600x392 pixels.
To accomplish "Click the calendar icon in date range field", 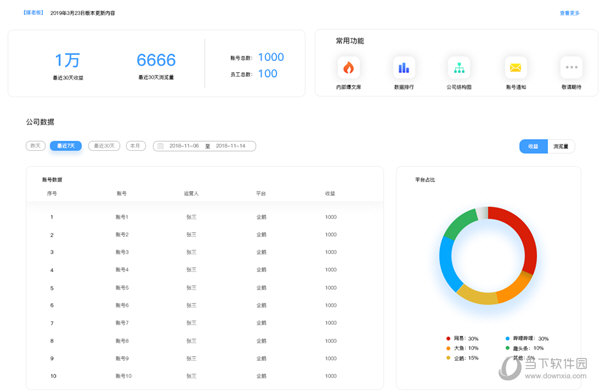I will coord(160,146).
